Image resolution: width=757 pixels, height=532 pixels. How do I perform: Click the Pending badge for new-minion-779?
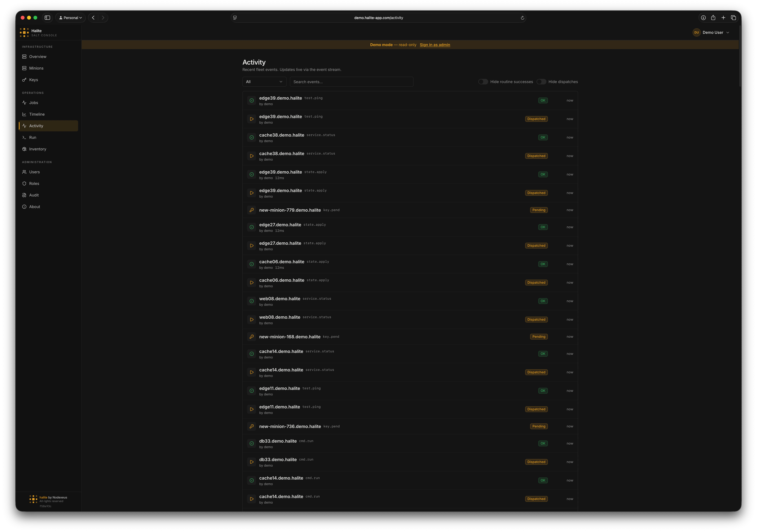[539, 210]
